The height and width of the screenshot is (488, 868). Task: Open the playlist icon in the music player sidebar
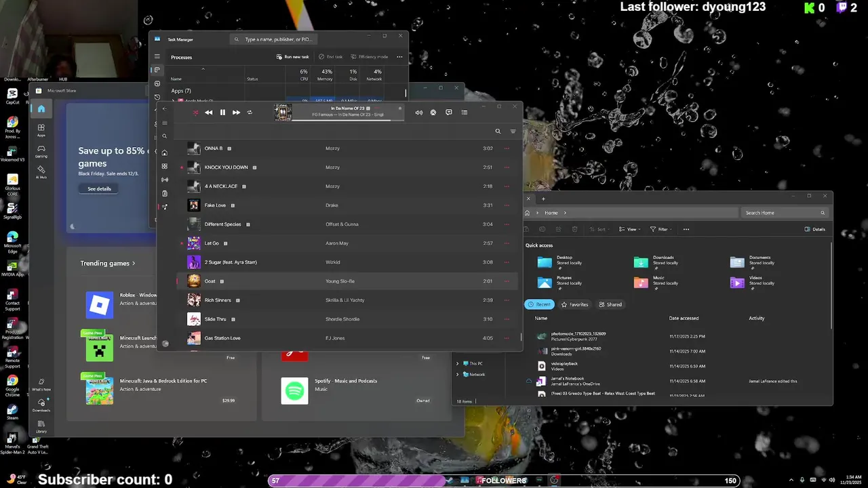click(165, 207)
